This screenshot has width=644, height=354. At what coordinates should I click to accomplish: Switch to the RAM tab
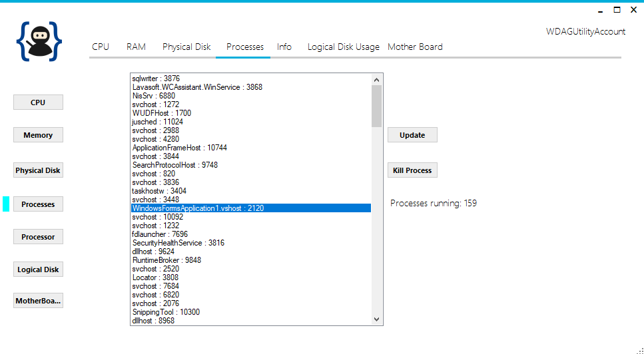(136, 47)
